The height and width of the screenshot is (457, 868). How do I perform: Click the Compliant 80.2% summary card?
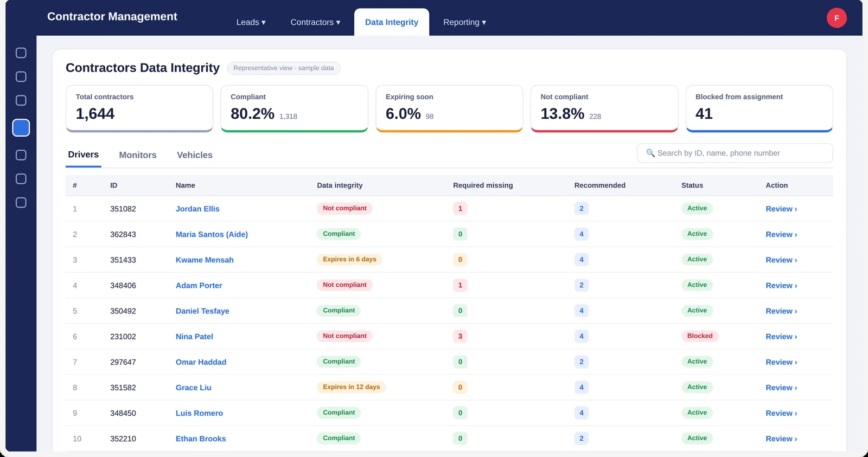(295, 108)
